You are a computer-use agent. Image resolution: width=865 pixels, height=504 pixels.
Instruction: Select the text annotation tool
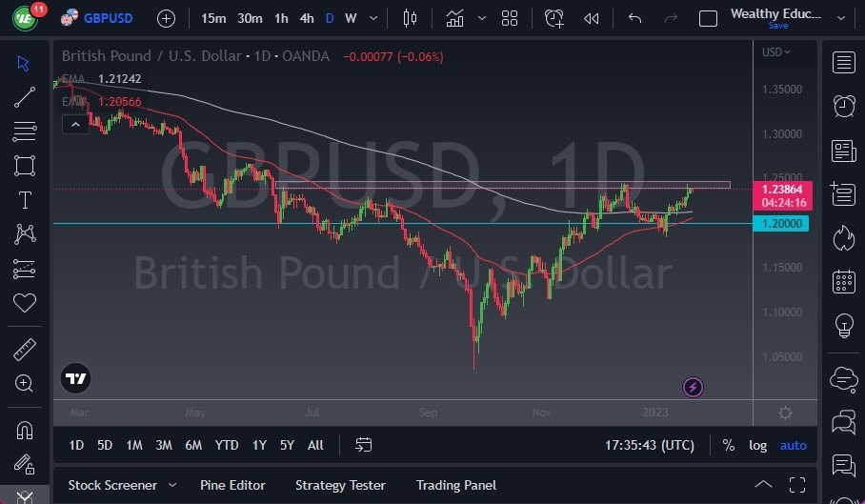tap(25, 200)
